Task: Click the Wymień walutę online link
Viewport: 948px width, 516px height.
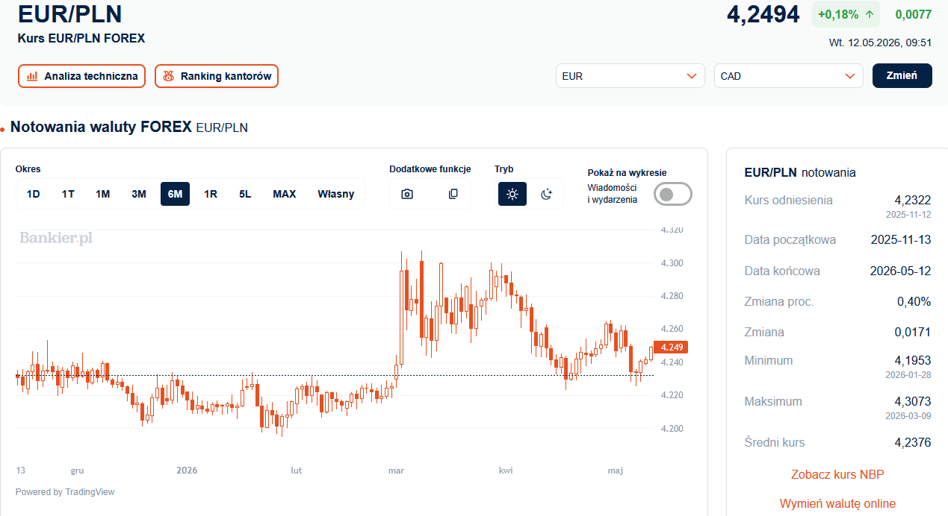Action: tap(837, 504)
